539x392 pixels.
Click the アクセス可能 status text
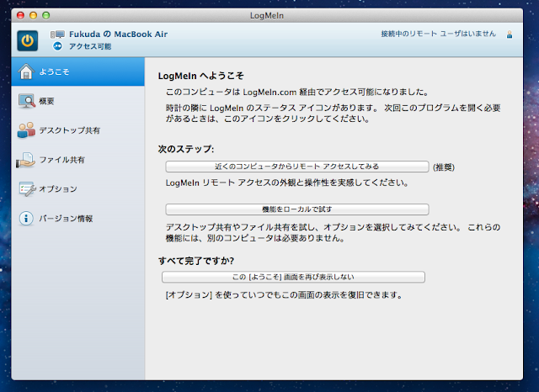point(90,46)
